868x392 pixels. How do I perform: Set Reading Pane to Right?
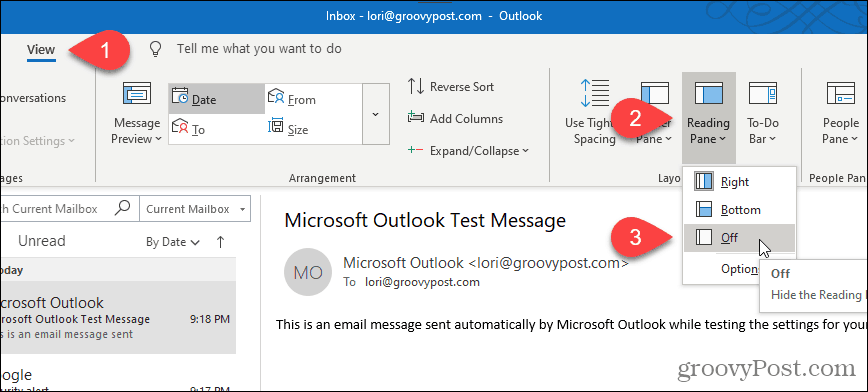[x=740, y=182]
